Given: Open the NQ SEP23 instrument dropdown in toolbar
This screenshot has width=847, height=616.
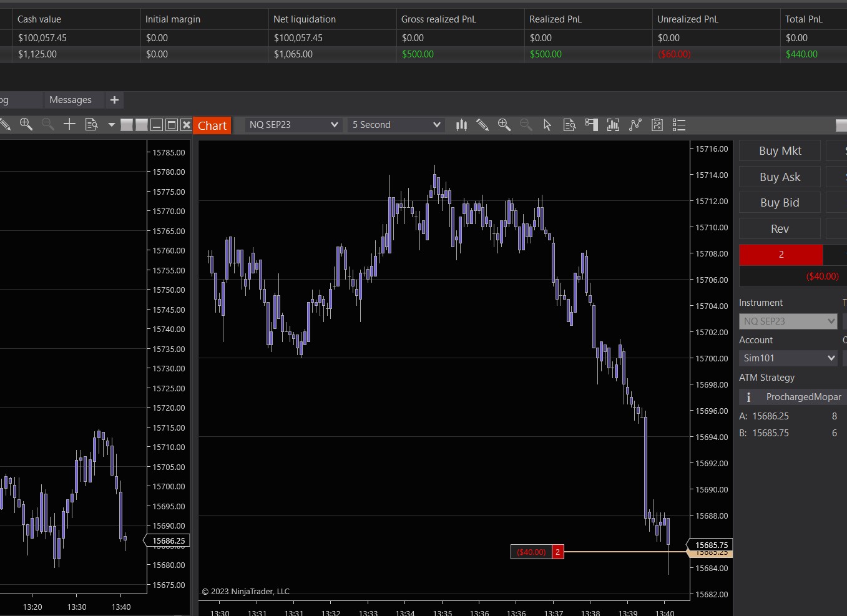Looking at the screenshot, I should 293,125.
